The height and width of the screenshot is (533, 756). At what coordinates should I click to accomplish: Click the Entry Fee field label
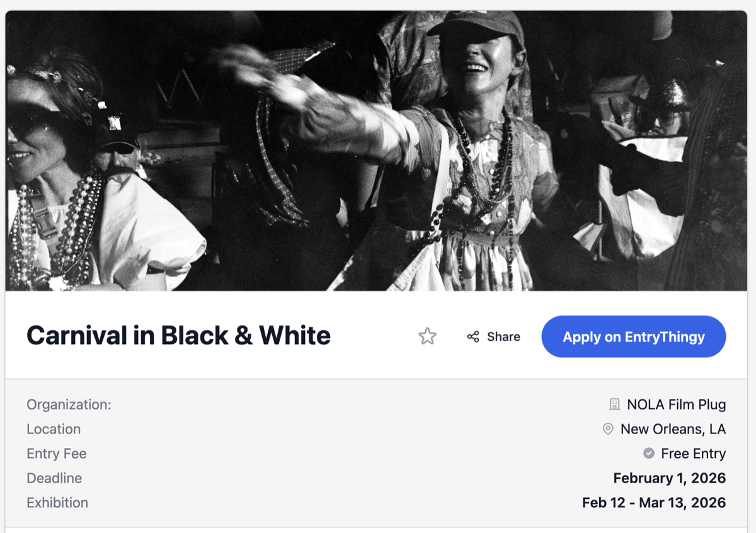point(57,454)
